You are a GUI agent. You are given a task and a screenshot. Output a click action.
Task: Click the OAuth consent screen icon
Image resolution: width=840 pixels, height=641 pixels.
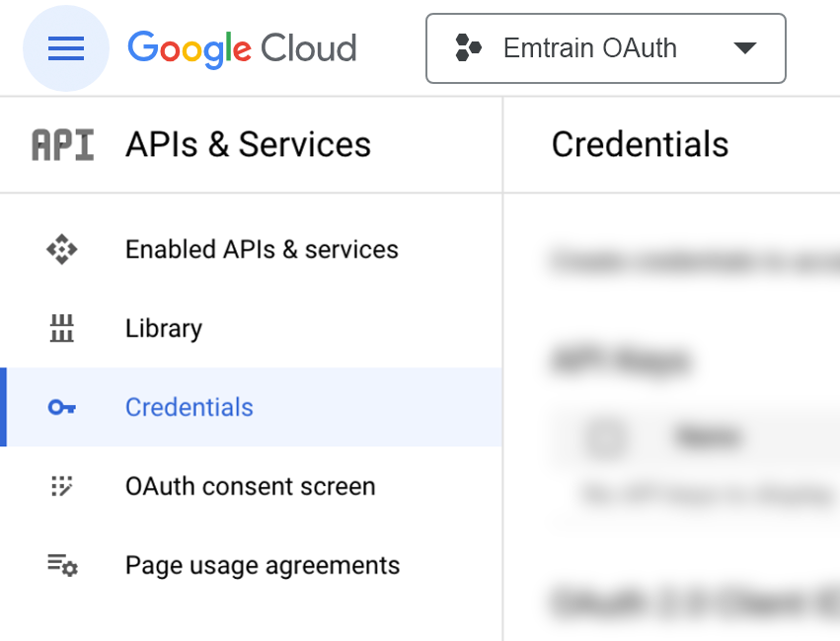(62, 487)
